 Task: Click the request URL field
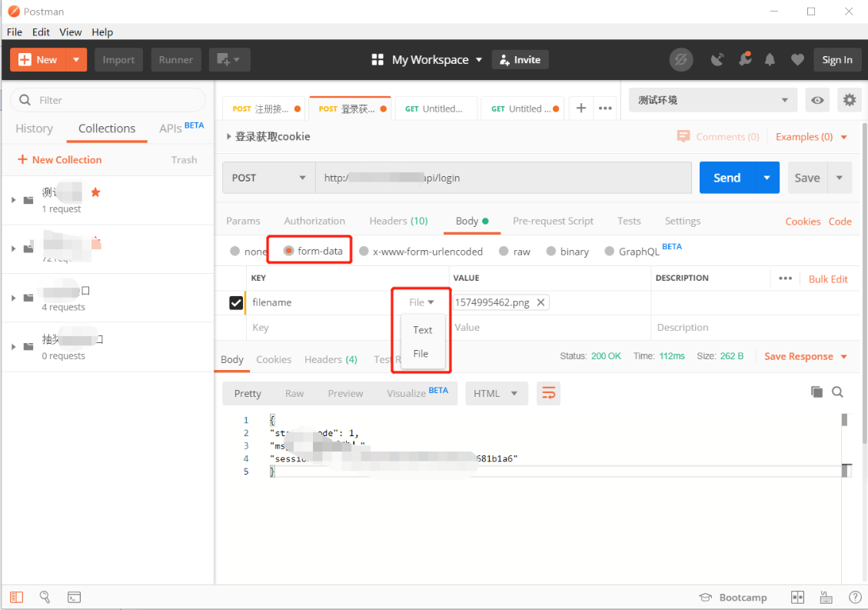(x=504, y=178)
